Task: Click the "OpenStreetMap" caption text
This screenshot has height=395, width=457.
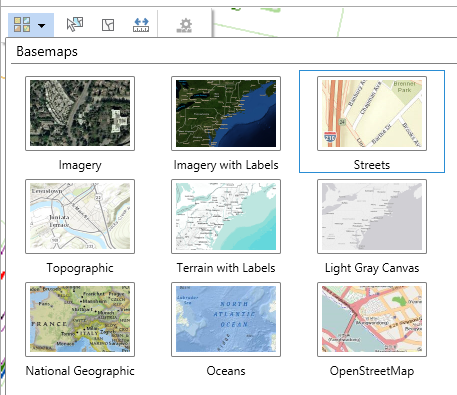Action: click(372, 371)
